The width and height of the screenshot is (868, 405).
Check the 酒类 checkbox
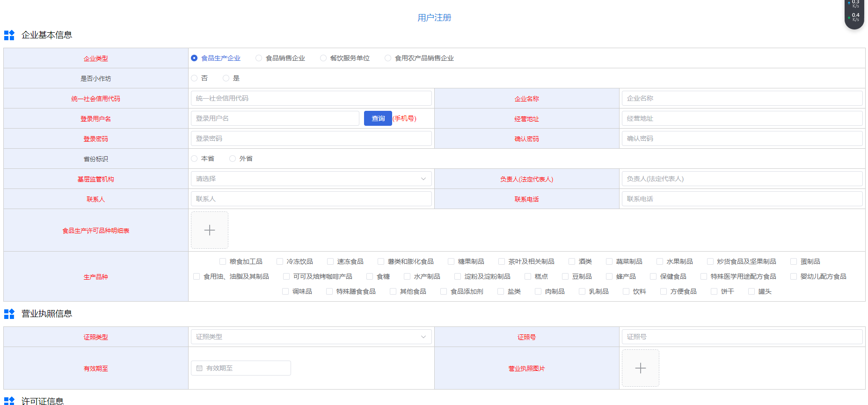coord(572,261)
